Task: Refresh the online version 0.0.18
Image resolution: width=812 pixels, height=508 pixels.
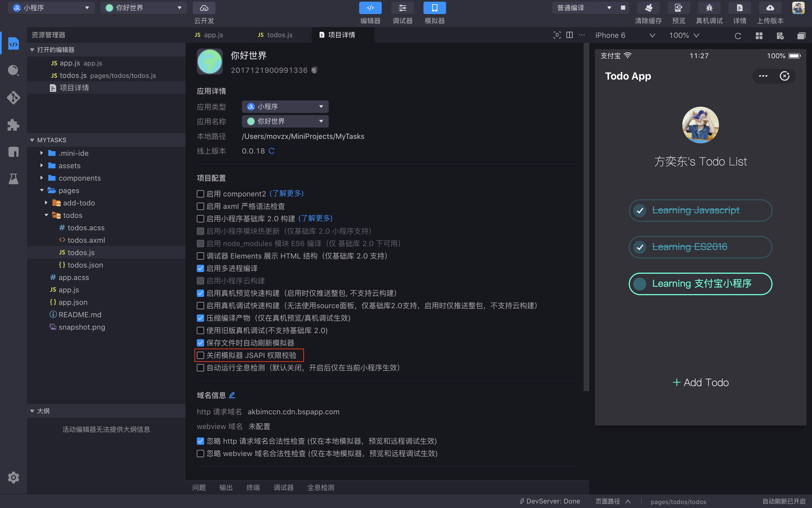Action: coord(272,151)
